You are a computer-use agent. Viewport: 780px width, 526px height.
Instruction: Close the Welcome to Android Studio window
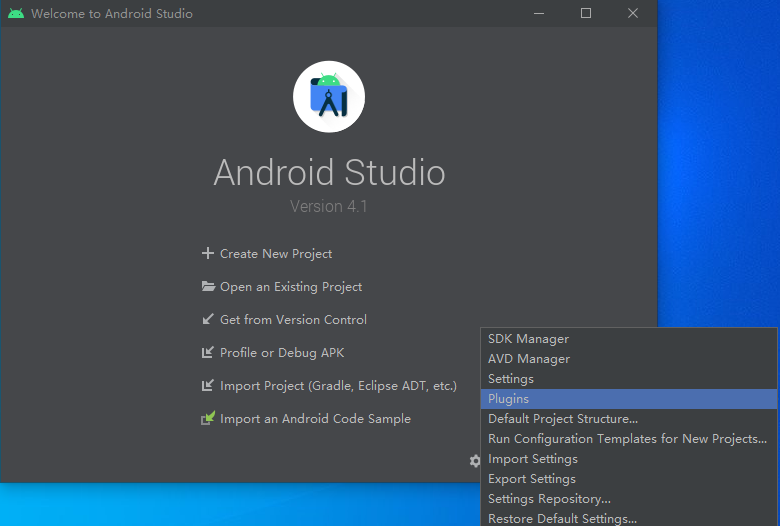(633, 13)
